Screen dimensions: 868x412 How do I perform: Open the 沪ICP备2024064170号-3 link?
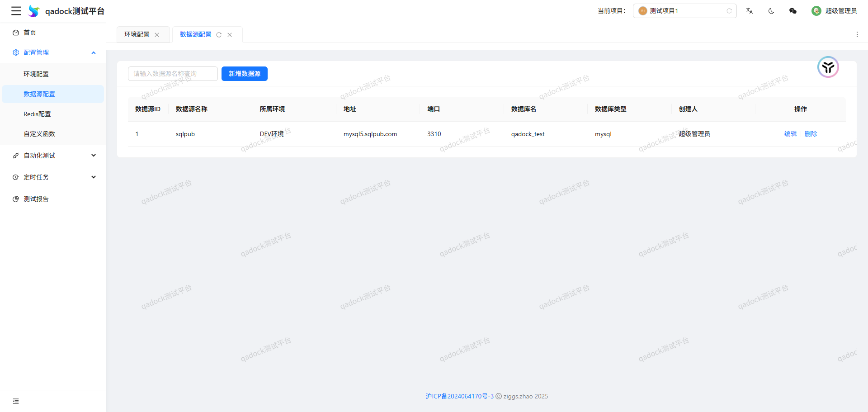tap(460, 396)
